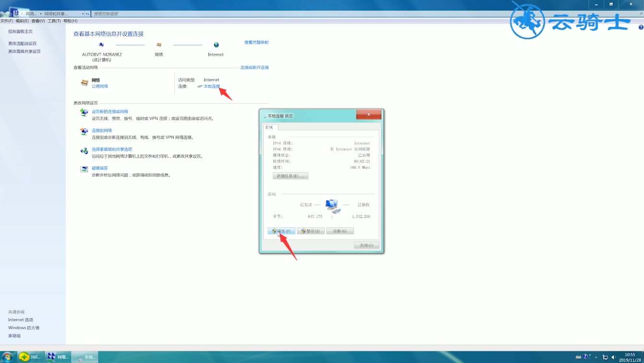Select the 本地... taskbar button
Image resolution: width=644 pixels, height=363 pixels.
click(85, 357)
